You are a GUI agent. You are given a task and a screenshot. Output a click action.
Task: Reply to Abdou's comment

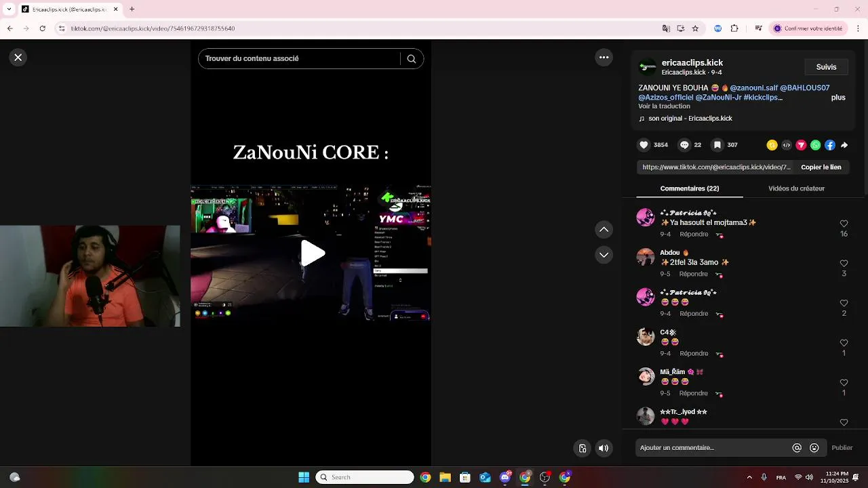click(x=694, y=274)
